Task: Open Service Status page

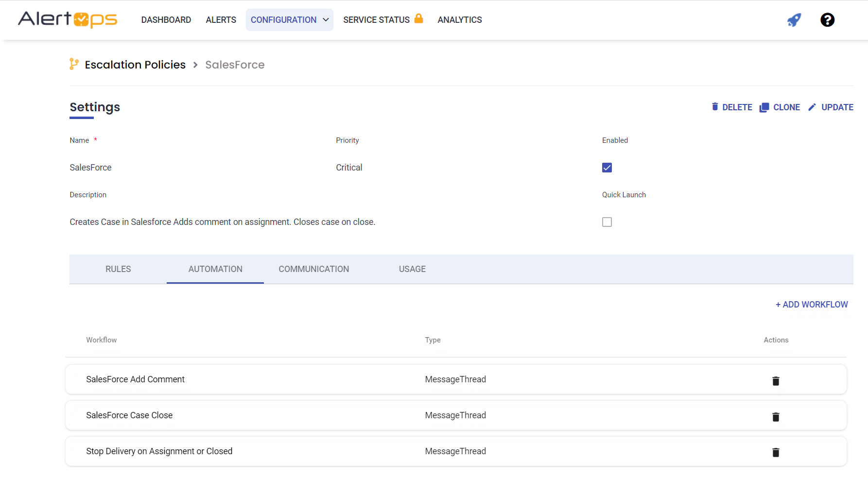Action: click(377, 20)
